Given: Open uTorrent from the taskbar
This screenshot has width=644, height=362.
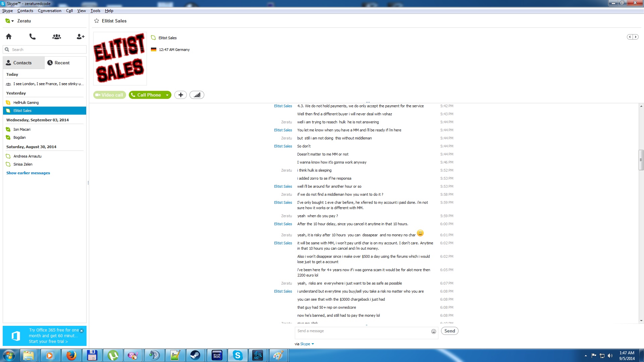Looking at the screenshot, I should [x=113, y=355].
